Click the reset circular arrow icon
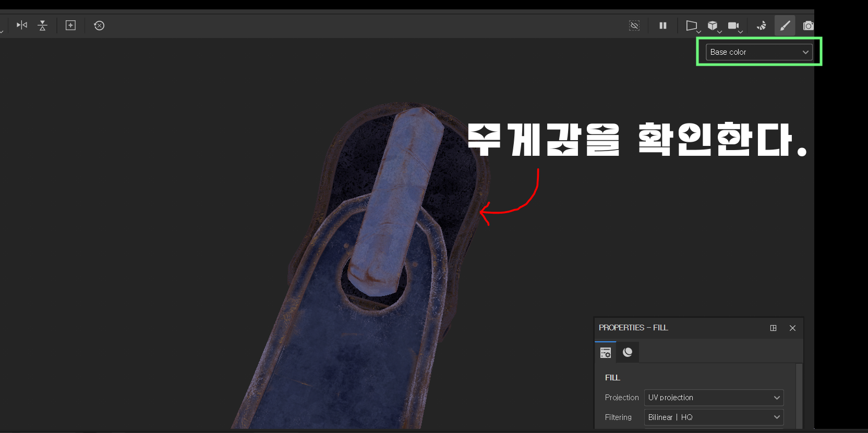This screenshot has height=433, width=868. coord(99,26)
